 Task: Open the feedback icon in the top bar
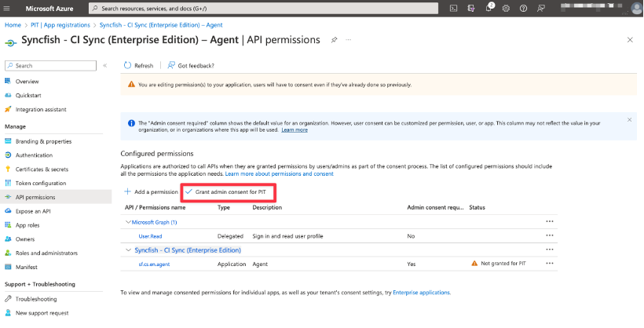click(x=541, y=8)
